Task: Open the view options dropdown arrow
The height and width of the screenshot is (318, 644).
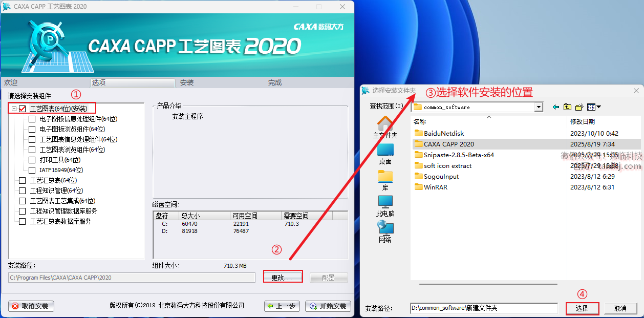Action: click(598, 107)
